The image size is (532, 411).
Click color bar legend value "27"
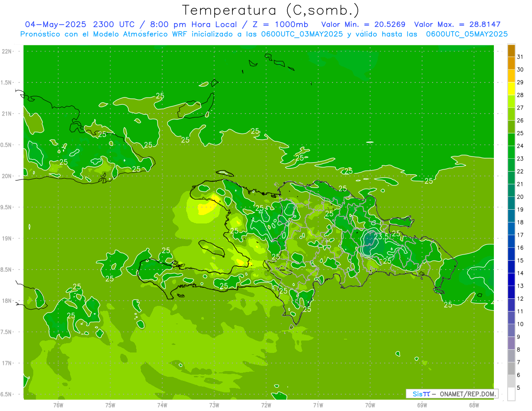(520, 108)
